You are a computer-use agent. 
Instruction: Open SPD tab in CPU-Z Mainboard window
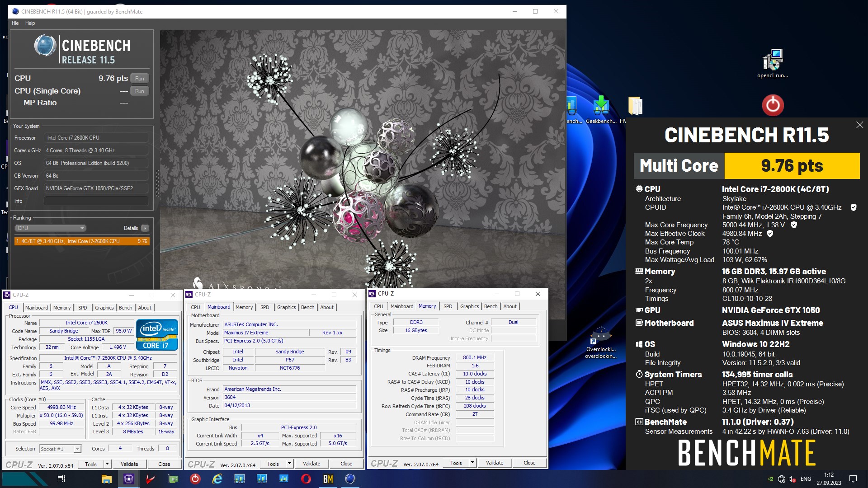pos(265,307)
